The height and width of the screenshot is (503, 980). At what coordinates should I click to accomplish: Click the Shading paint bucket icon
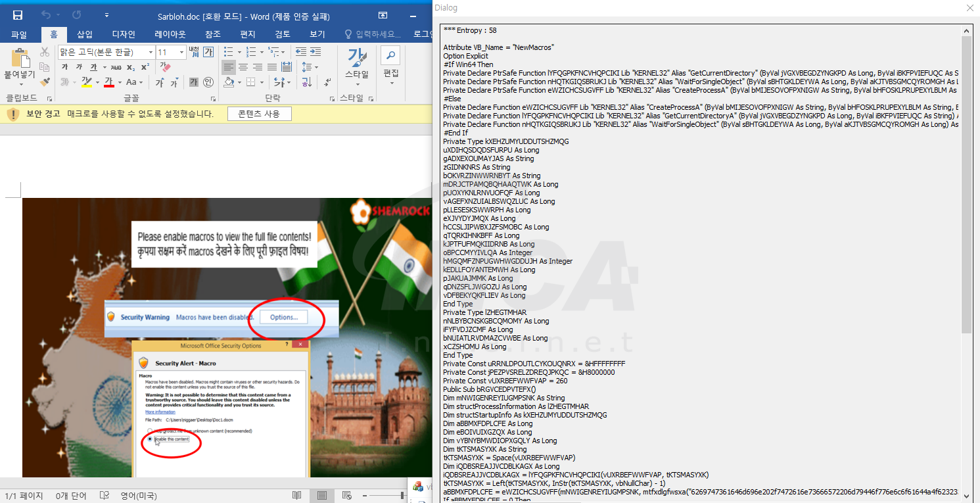pyautogui.click(x=228, y=82)
